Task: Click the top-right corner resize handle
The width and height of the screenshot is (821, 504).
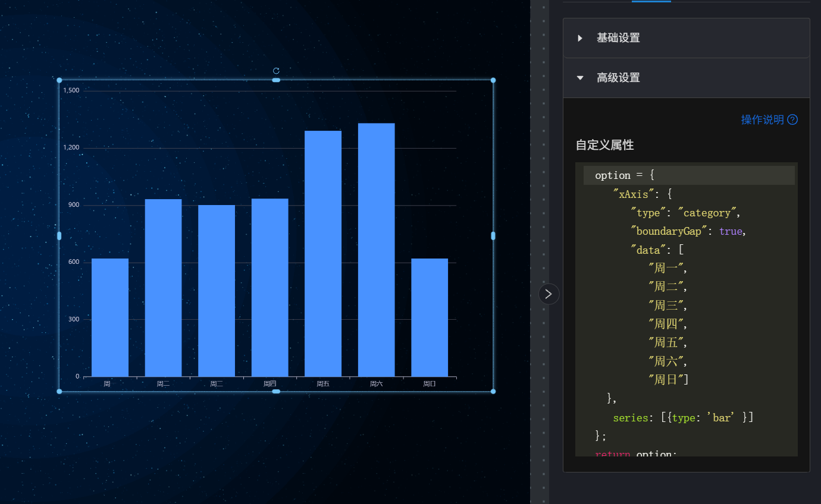Action: coord(493,80)
